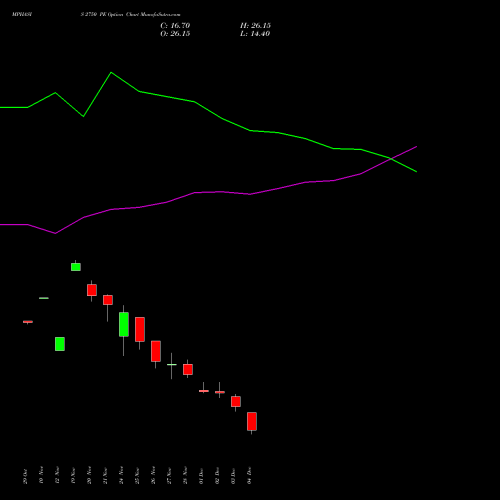Select the 28 Nov date label
Image resolution: width=500 pixels, height=500 pixels.
185,475
